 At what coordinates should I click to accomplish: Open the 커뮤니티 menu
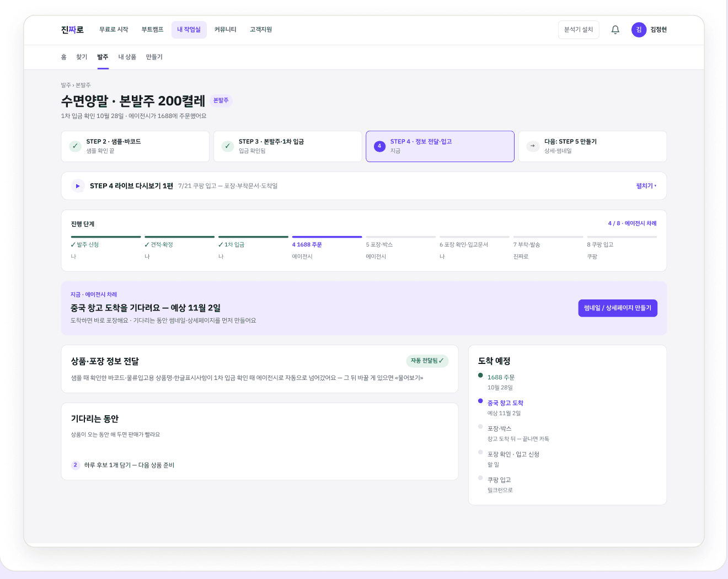pos(226,30)
